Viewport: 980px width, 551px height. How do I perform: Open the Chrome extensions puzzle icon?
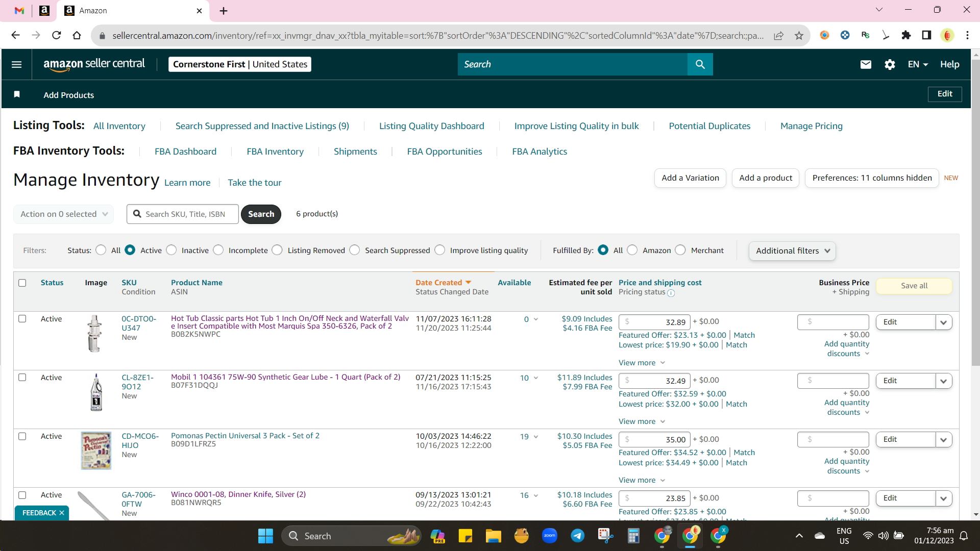pos(906,35)
